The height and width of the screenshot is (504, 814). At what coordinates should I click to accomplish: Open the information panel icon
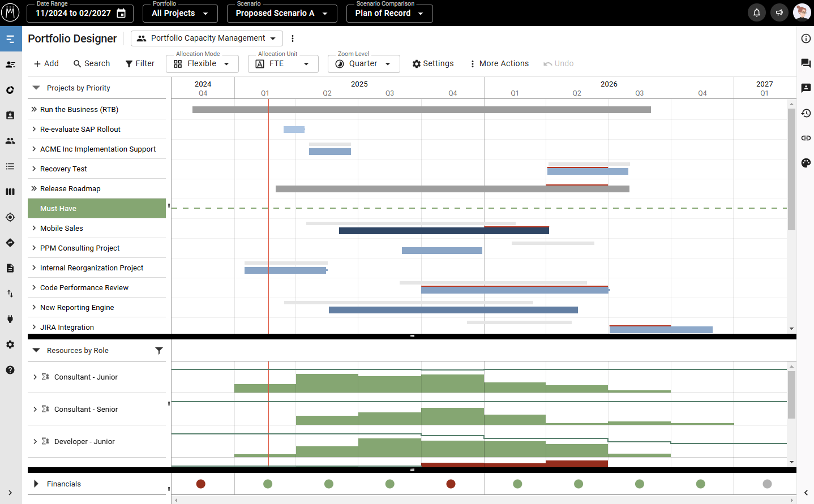[x=806, y=38]
